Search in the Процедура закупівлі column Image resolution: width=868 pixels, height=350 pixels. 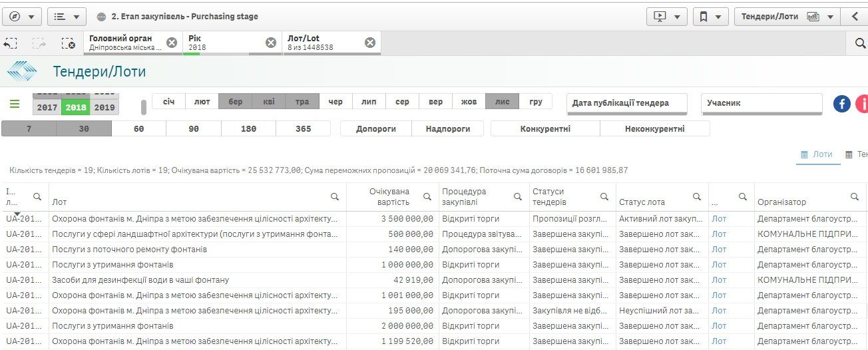517,197
